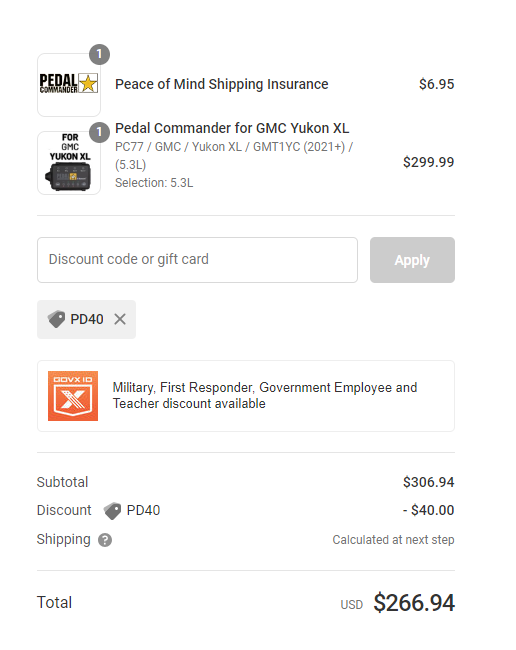Click the $299.99 item price
Image resolution: width=516 pixels, height=650 pixels.
click(429, 162)
